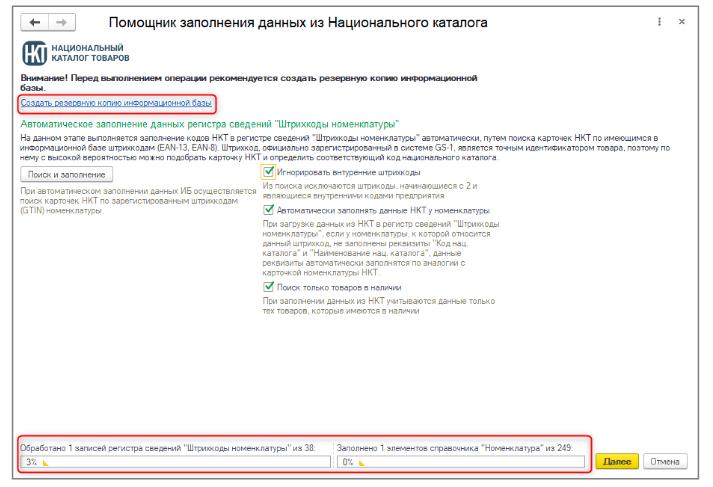Click the forward arrow navigation button
This screenshot has width=713, height=487.
tap(61, 21)
